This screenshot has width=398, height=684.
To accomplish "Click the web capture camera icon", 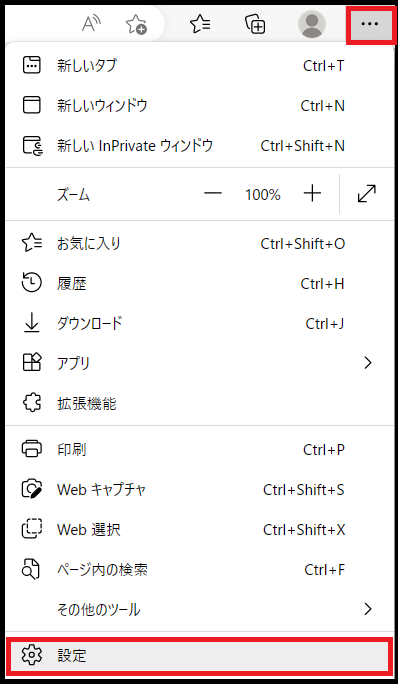I will tap(32, 489).
